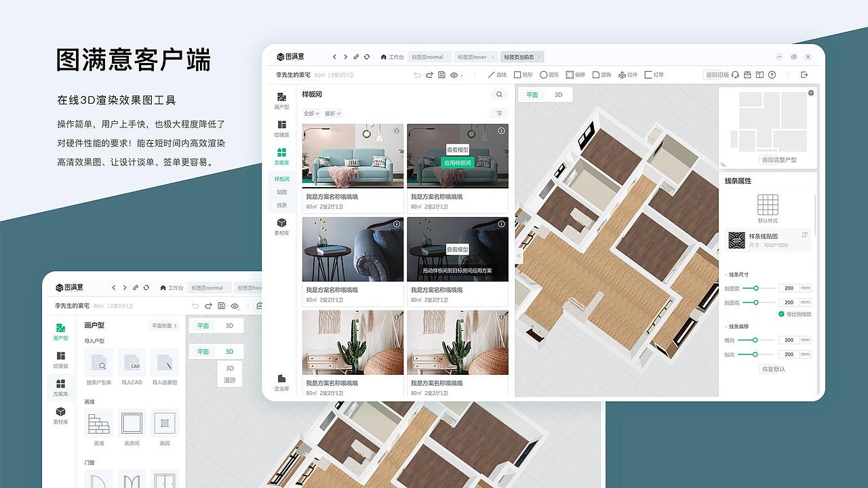Viewport: 868px width, 488px height.
Task: Toggle the eye visibility icon in the toolbar
Action: pos(455,75)
